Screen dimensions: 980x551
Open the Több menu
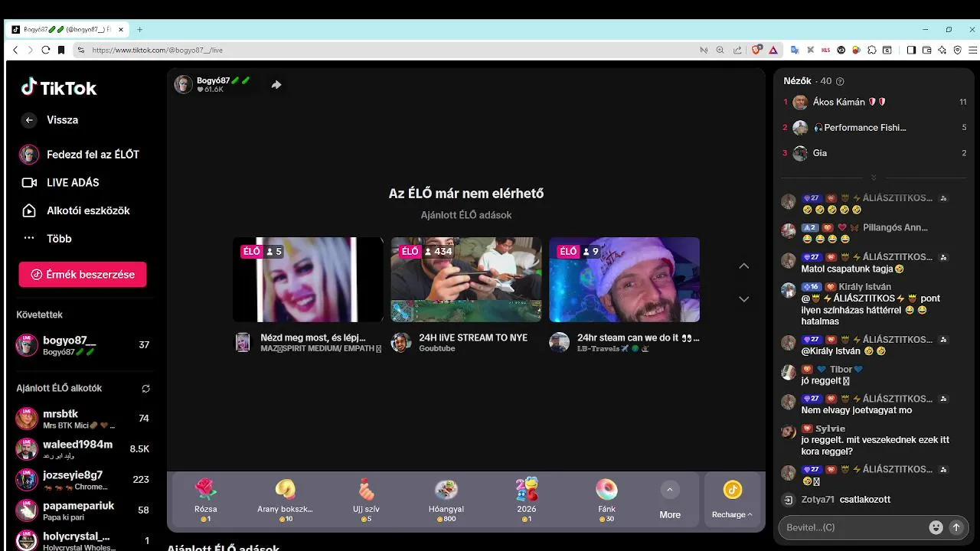(x=47, y=239)
